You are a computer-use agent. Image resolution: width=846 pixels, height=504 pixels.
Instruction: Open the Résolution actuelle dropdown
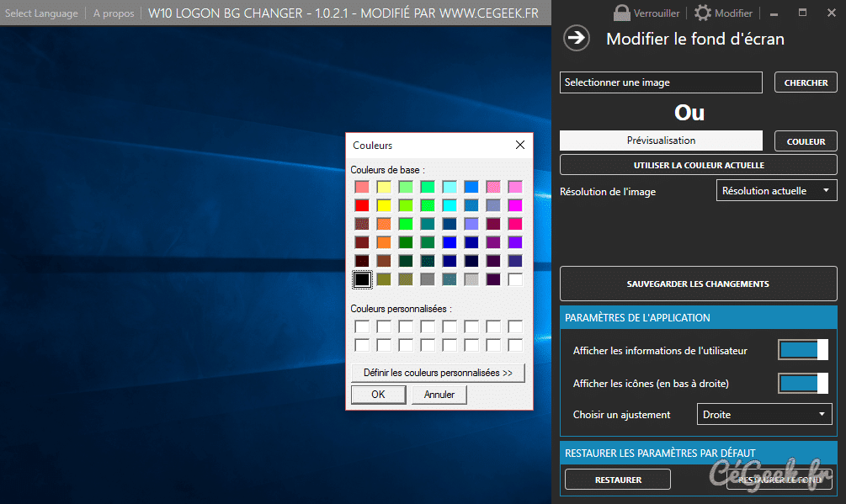click(776, 191)
